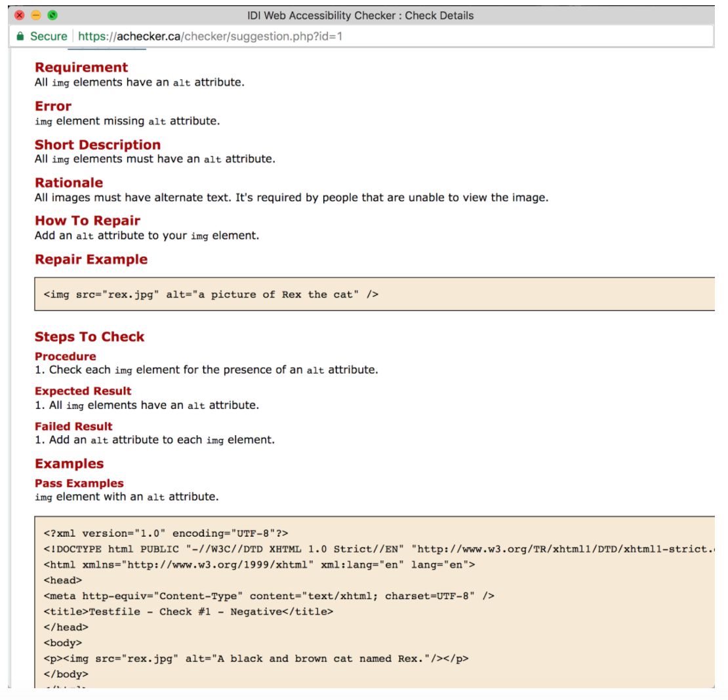
Task: Click the rex.jpg repair example code line
Action: [x=211, y=294]
